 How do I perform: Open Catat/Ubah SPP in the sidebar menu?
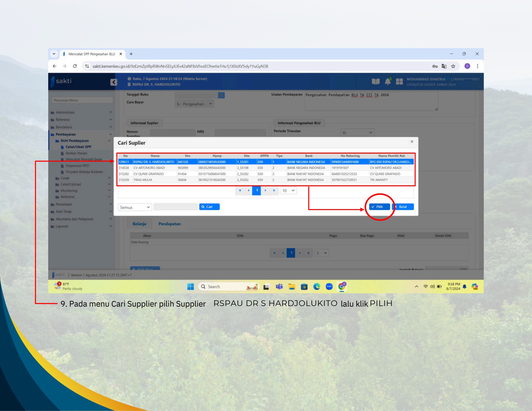tap(78, 147)
